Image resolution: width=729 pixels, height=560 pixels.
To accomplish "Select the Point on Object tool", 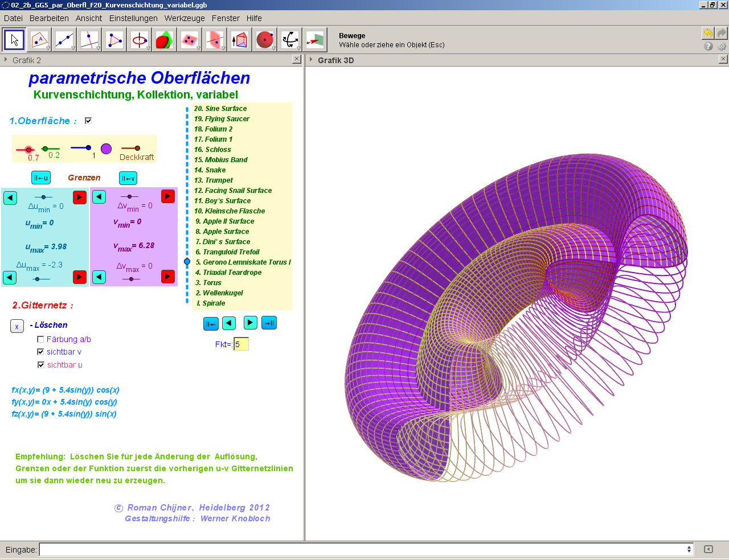I will click(39, 40).
